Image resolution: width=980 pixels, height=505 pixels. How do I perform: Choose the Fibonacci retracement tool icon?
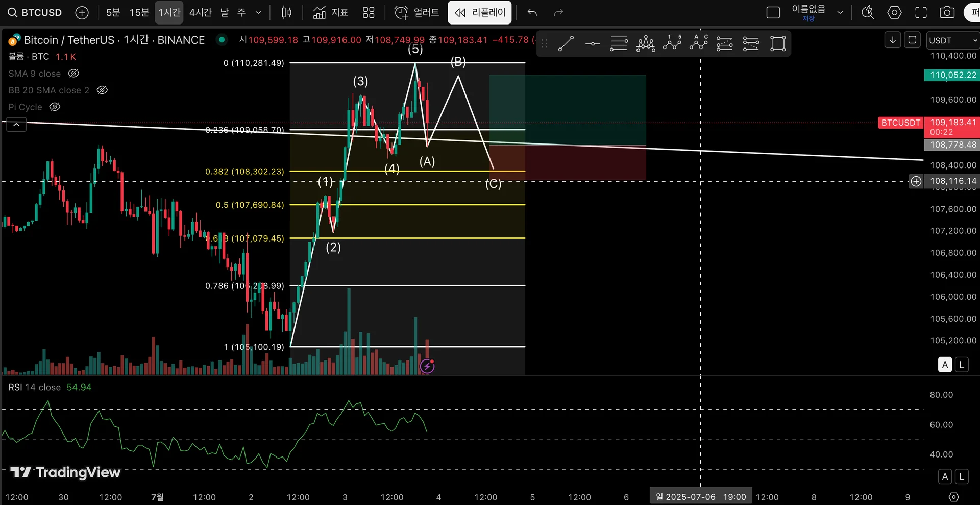619,43
